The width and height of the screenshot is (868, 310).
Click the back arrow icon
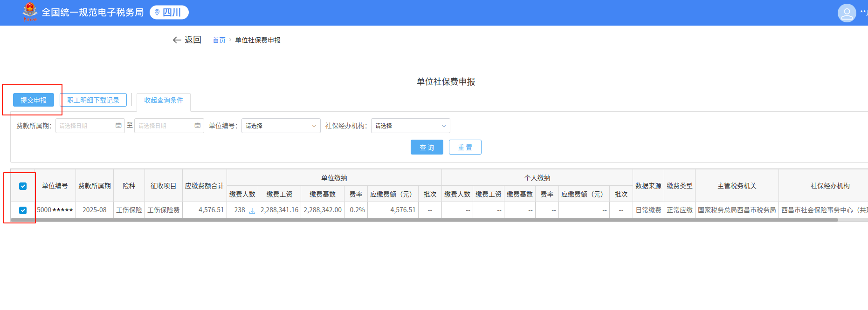point(177,40)
